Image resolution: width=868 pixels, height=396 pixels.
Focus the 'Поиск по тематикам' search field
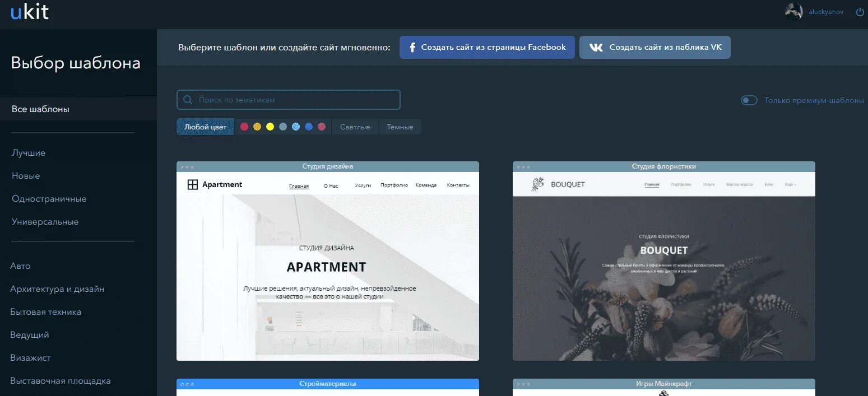point(289,100)
